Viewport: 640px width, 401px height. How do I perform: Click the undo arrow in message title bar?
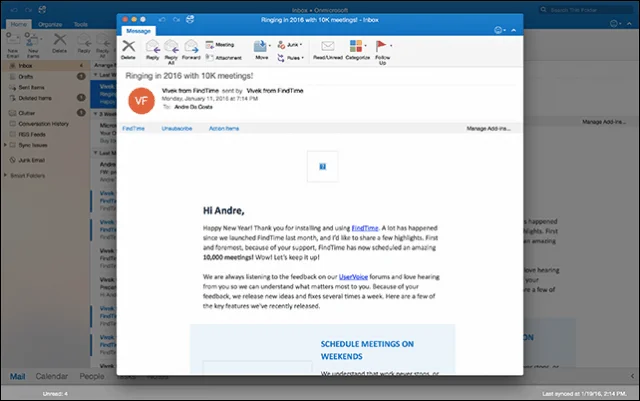coord(162,20)
